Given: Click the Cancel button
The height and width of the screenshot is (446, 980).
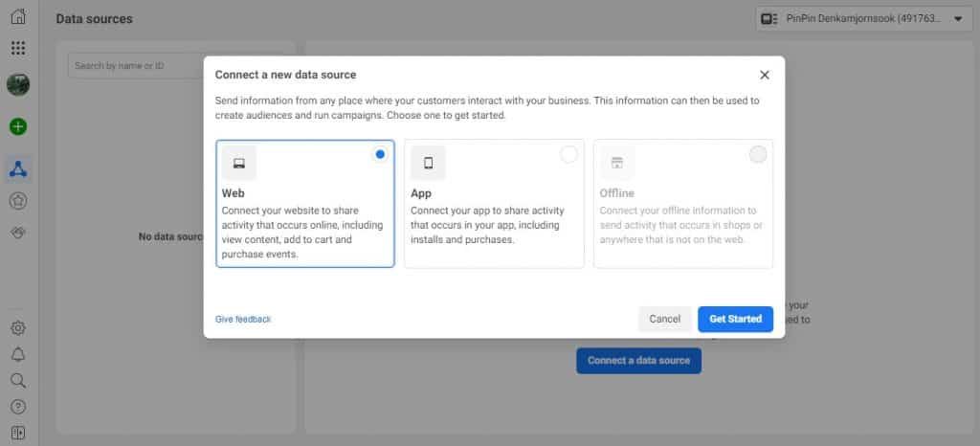Looking at the screenshot, I should click(x=664, y=319).
